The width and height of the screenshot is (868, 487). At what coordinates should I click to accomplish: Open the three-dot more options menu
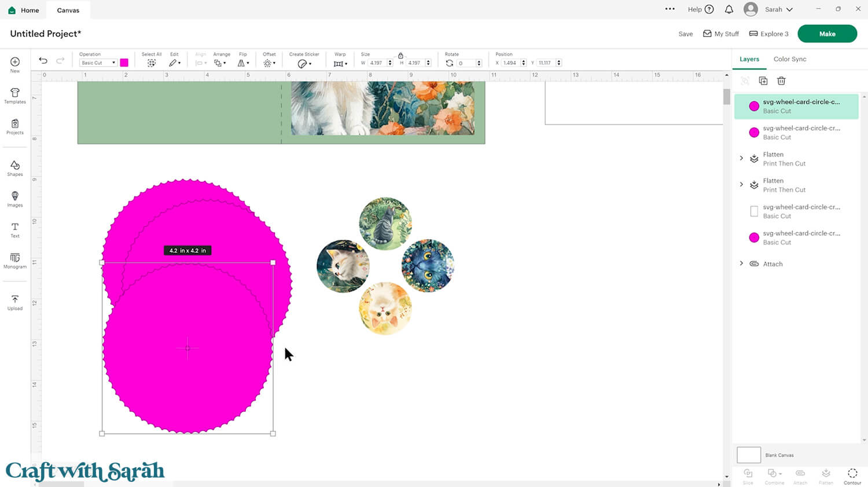(x=670, y=9)
